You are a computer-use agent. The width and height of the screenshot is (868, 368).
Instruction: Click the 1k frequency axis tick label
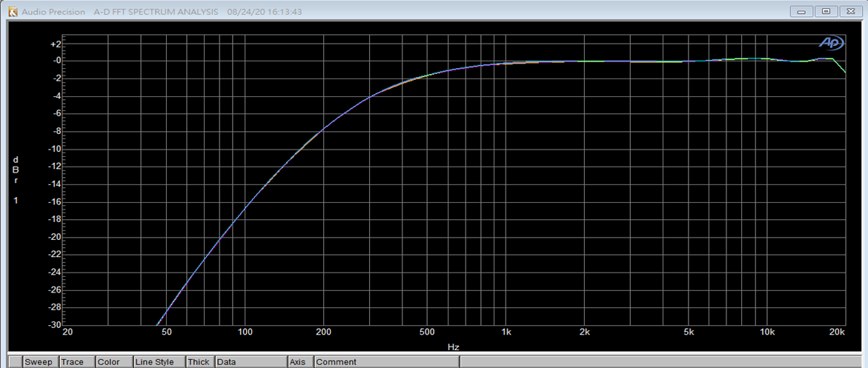click(506, 332)
